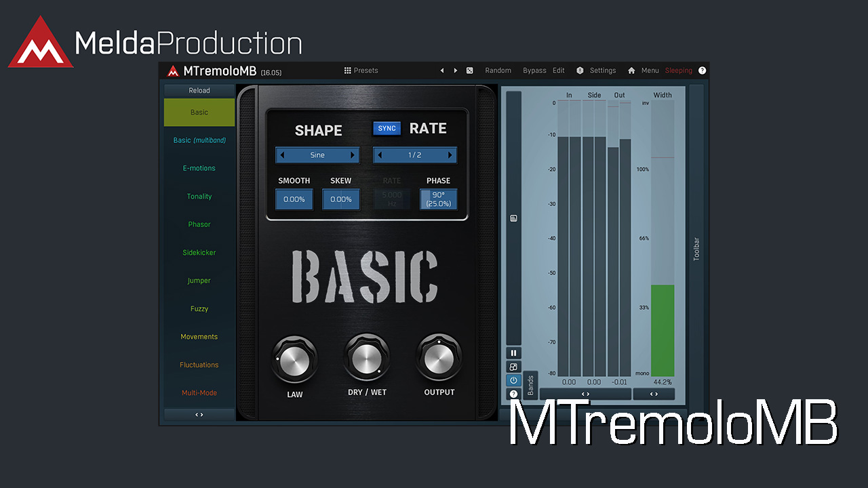Adjust the DRY / WET knob
Viewport: 868px width, 488px height.
(367, 357)
